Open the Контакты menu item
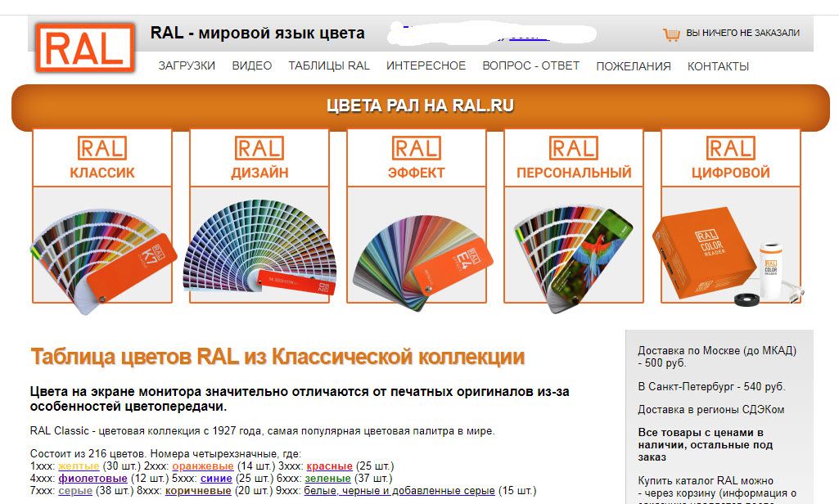The width and height of the screenshot is (839, 504). coord(718,66)
